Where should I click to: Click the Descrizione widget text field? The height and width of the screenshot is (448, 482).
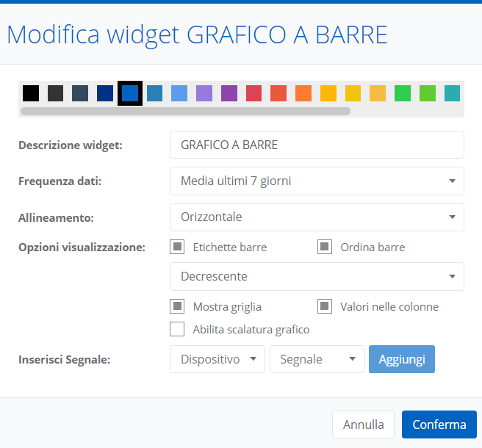[317, 145]
